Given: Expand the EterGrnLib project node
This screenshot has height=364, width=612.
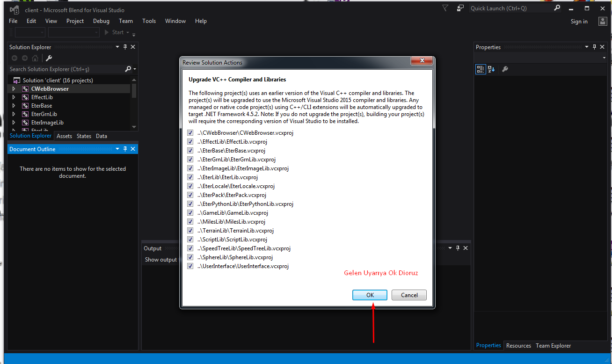Looking at the screenshot, I should [14, 114].
